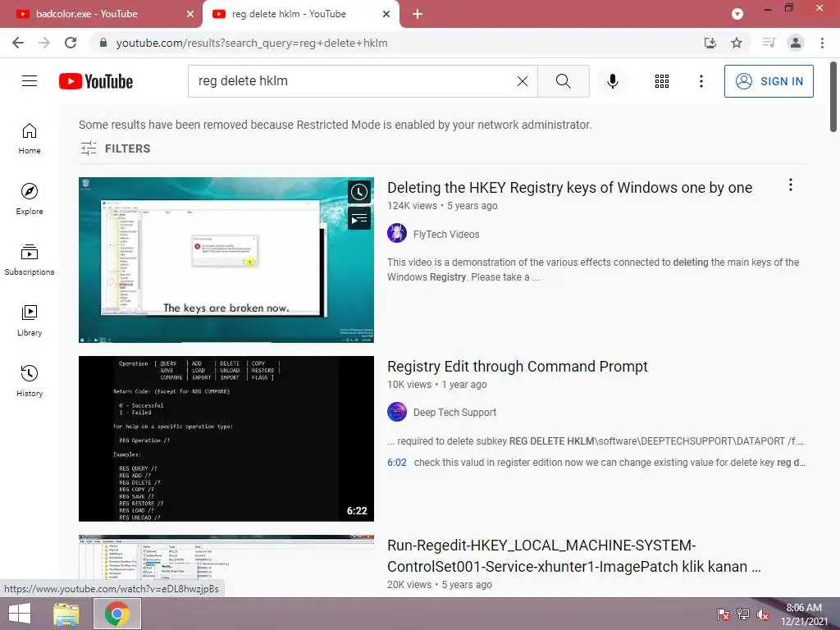Open the Chrome profile avatar
The image size is (840, 630).
[796, 43]
